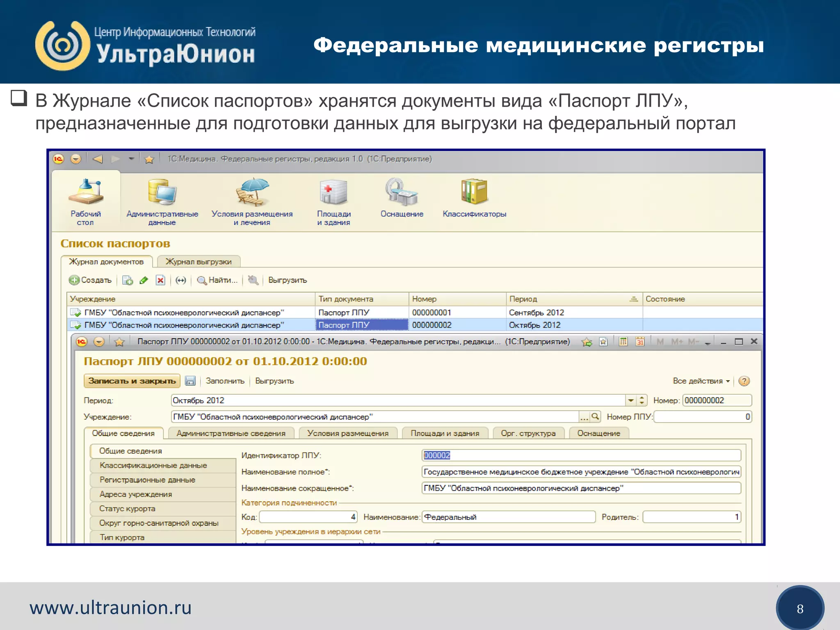This screenshot has width=840, height=630.
Task: Click the Состояние column header
Action: click(702, 299)
